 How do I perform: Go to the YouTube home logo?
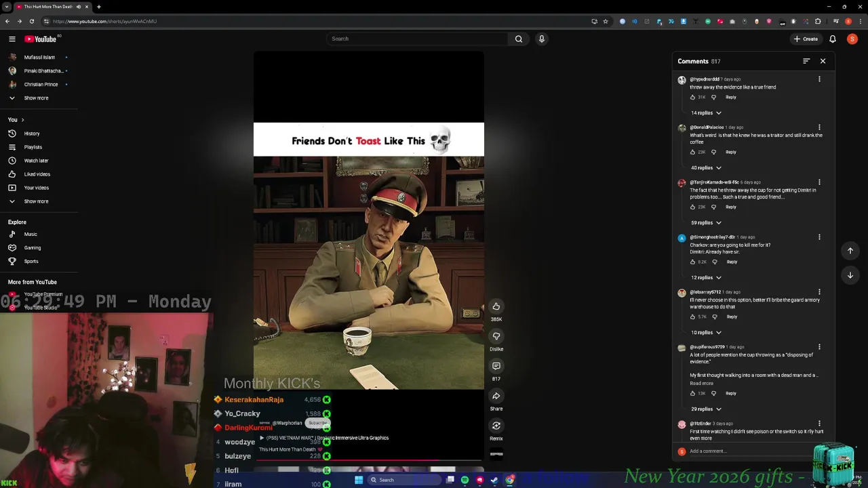[x=41, y=39]
